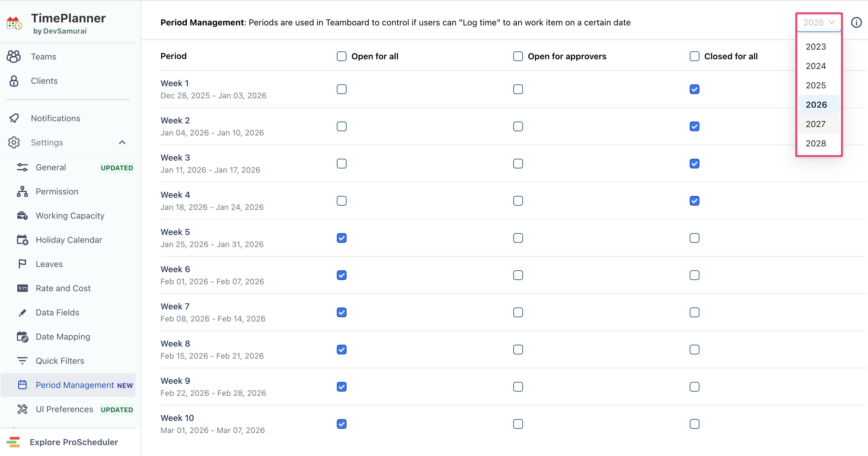The height and width of the screenshot is (456, 868).
Task: Go to Date Mapping settings
Action: 63,337
